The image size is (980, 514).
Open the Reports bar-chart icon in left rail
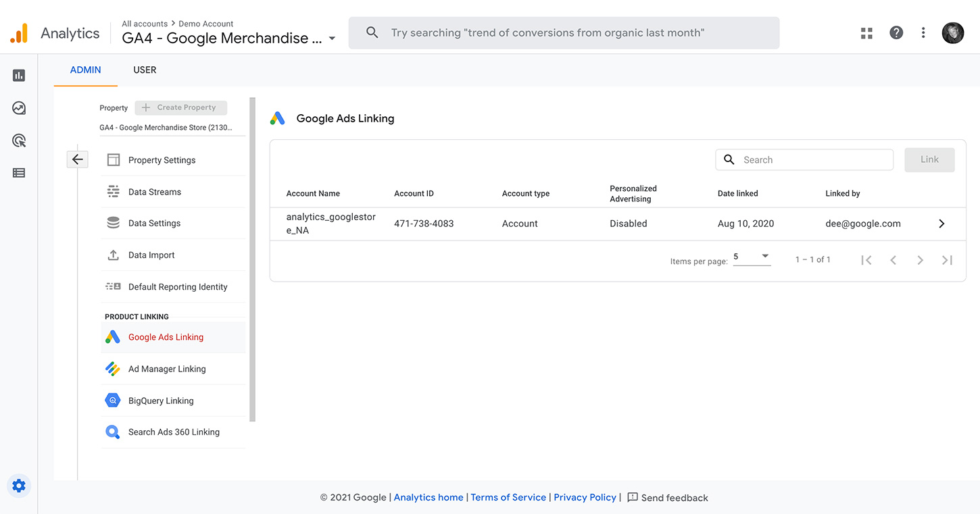coord(19,76)
